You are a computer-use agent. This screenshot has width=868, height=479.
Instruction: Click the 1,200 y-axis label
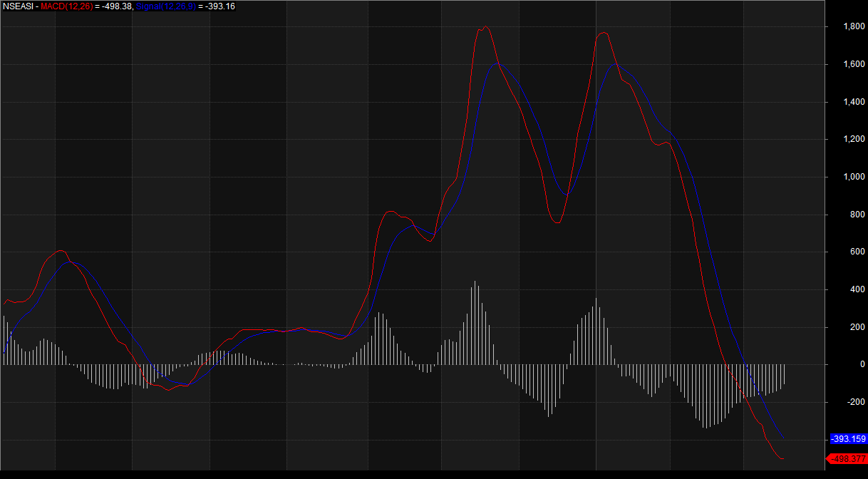pyautogui.click(x=854, y=140)
